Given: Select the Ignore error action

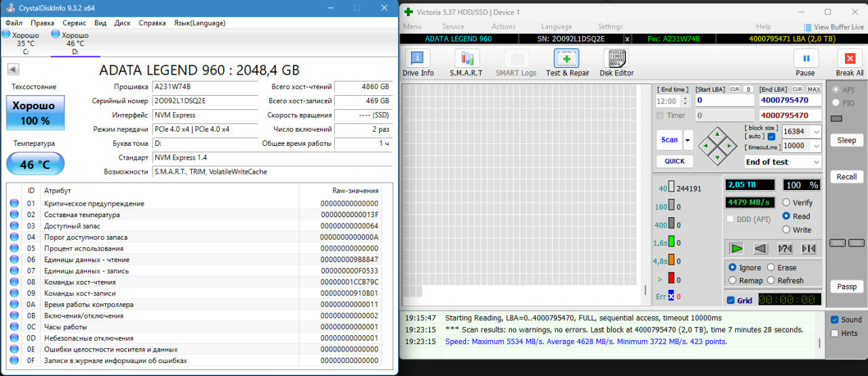Looking at the screenshot, I should 732,267.
